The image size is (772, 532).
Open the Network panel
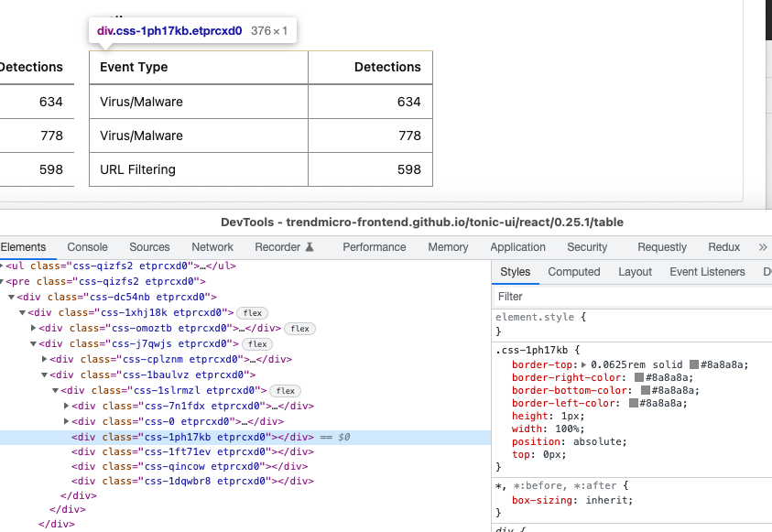[212, 246]
